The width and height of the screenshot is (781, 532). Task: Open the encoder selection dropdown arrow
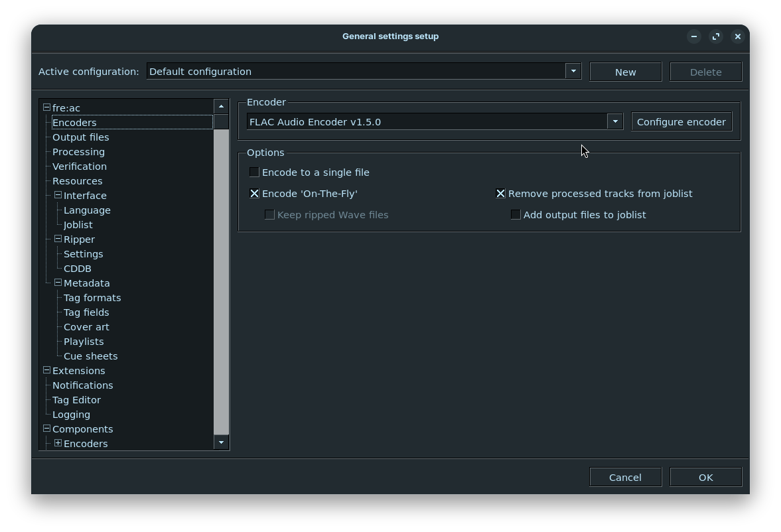click(615, 122)
